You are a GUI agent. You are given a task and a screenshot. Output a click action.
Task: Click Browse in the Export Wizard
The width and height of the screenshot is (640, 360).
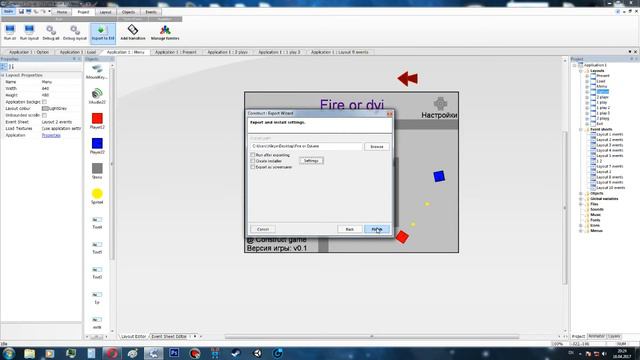pyautogui.click(x=376, y=147)
